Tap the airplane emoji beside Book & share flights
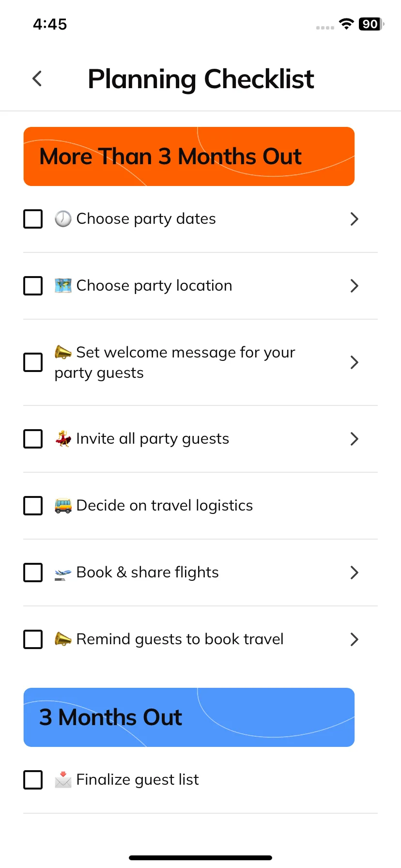This screenshot has height=868, width=401. (63, 573)
